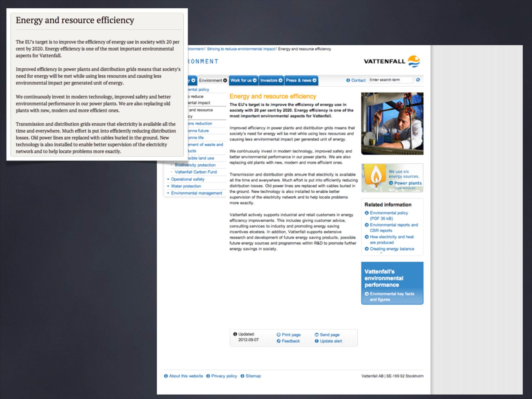Open How electricity and heat are produced
Viewport: 532px width, 399px height.
click(x=392, y=239)
